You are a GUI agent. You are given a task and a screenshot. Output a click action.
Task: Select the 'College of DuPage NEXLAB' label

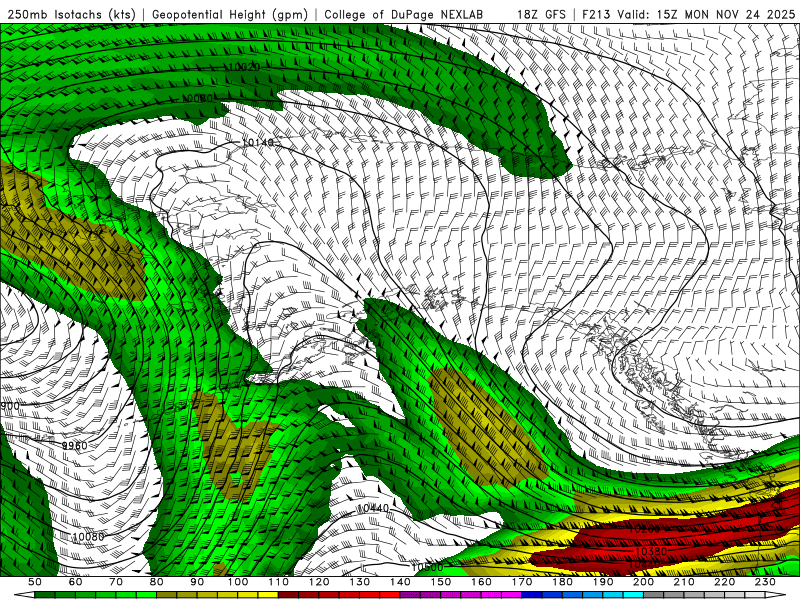coord(404,15)
